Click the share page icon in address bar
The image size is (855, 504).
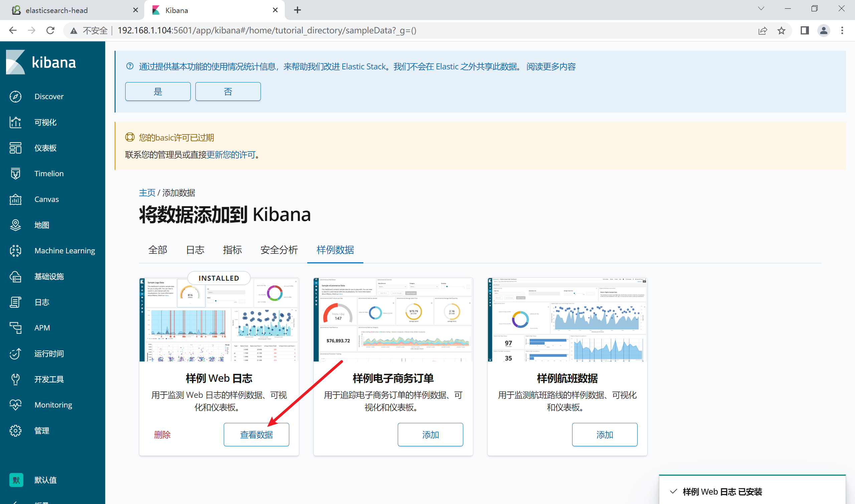(762, 31)
